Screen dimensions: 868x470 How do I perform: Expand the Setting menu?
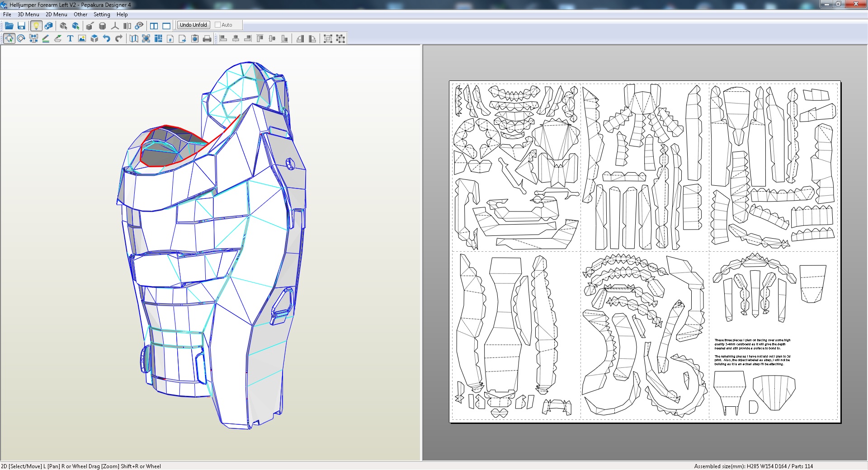click(x=102, y=14)
